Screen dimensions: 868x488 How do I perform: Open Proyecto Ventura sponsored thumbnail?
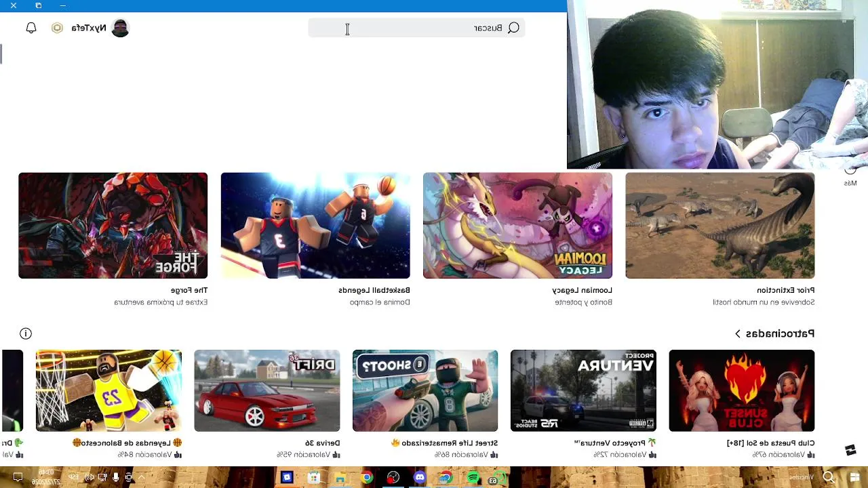point(583,390)
